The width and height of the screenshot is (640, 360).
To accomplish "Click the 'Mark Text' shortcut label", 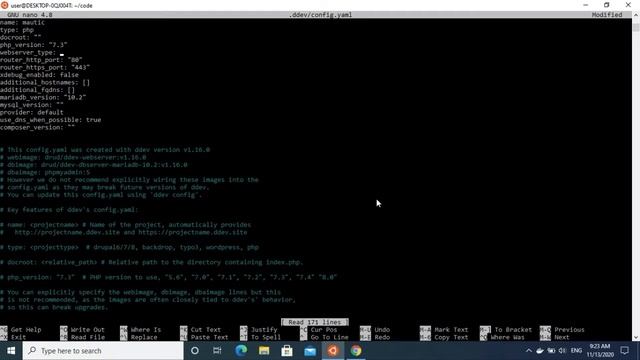I will pos(451,329).
